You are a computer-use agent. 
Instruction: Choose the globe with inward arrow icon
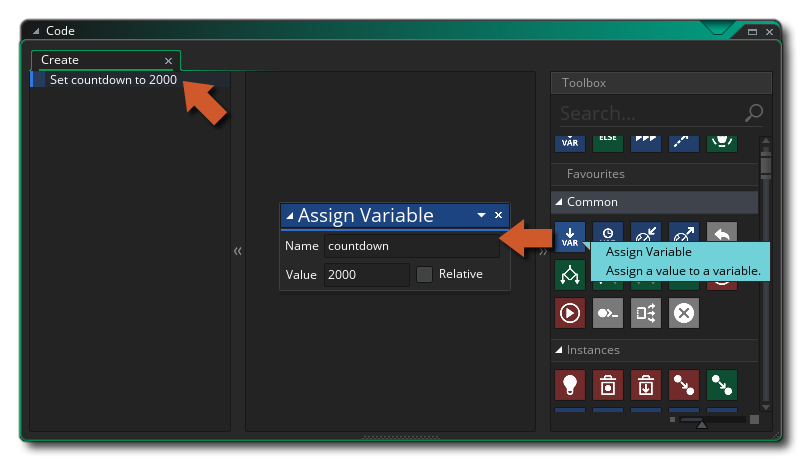tap(645, 232)
